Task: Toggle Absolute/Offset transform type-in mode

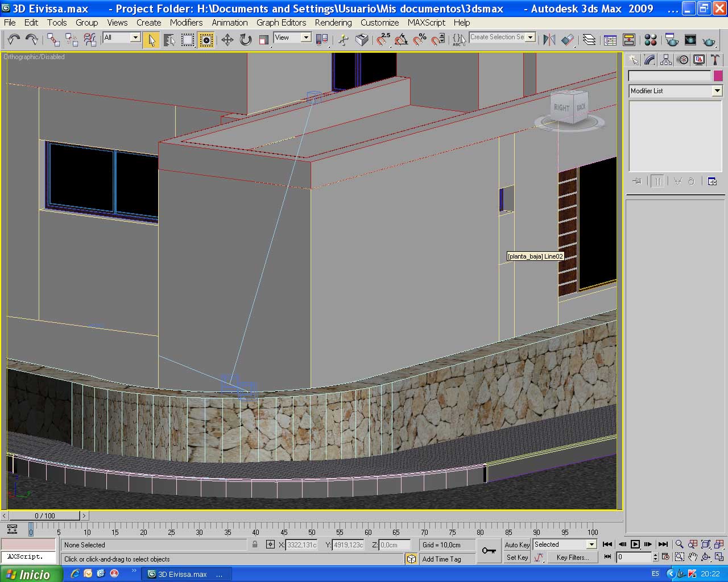Action: point(270,544)
